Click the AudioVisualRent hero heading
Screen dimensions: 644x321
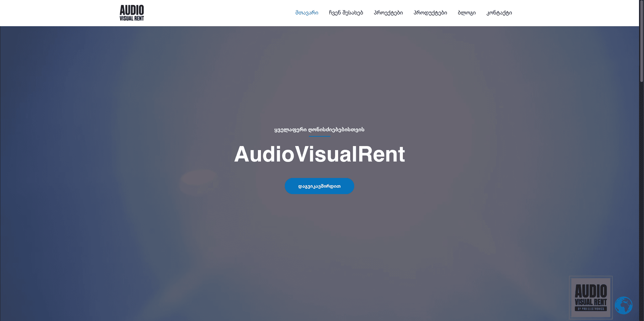pos(319,154)
